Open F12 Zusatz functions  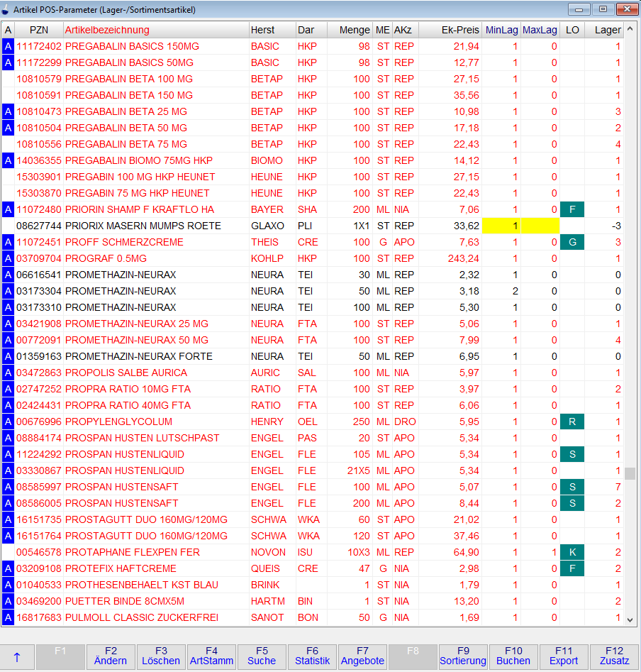point(614,656)
